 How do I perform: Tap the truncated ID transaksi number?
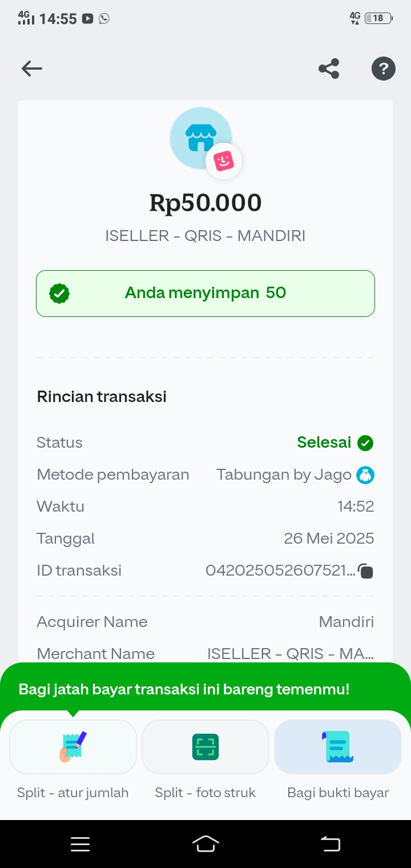coord(280,570)
